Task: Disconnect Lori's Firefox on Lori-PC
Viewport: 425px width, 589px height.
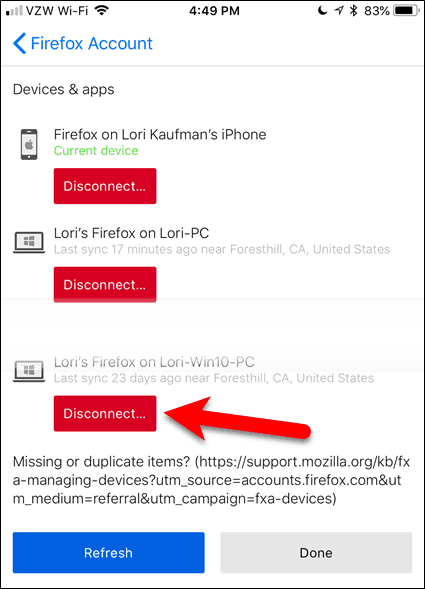Action: pyautogui.click(x=105, y=284)
